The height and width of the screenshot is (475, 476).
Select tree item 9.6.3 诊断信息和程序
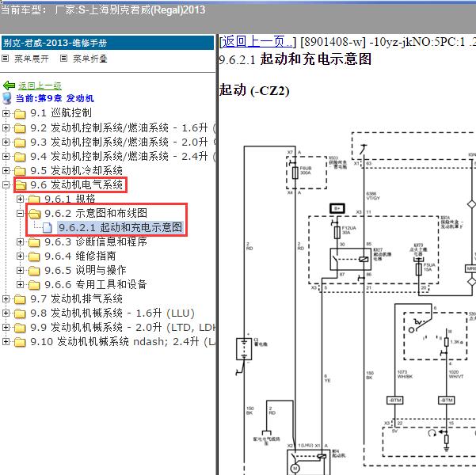coord(96,241)
